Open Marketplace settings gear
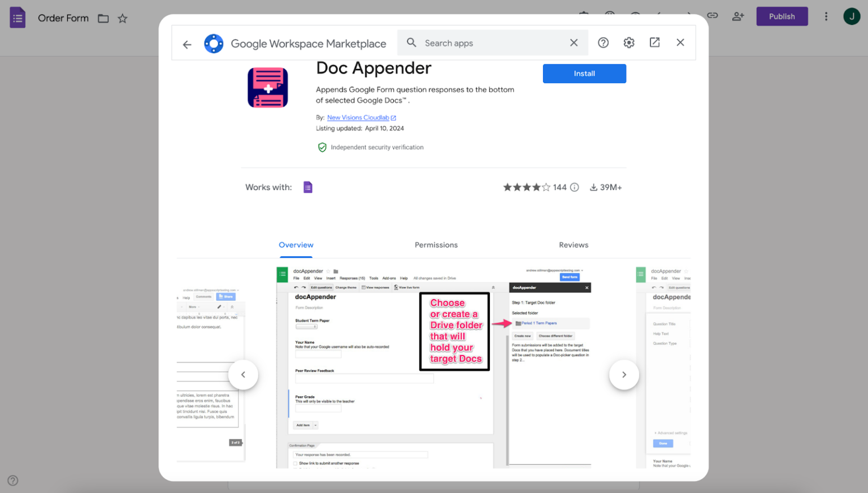 (x=628, y=42)
